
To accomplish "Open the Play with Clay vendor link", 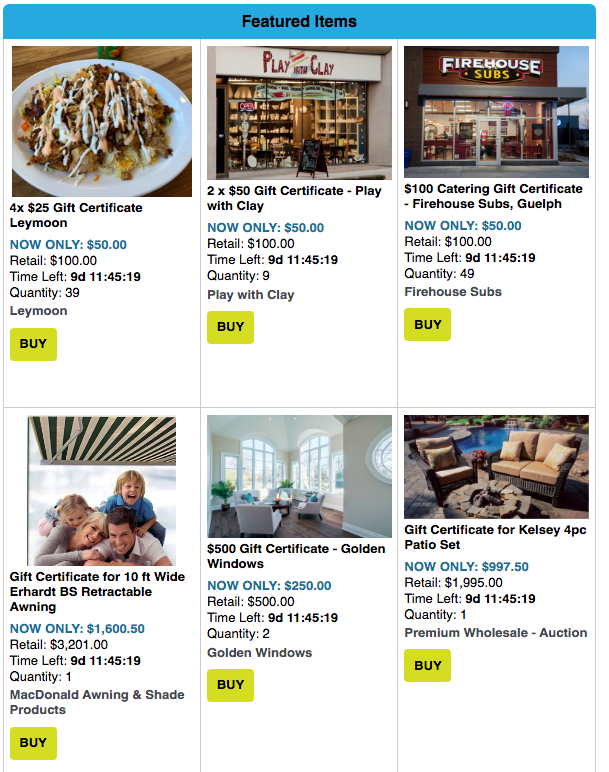I will coord(251,295).
